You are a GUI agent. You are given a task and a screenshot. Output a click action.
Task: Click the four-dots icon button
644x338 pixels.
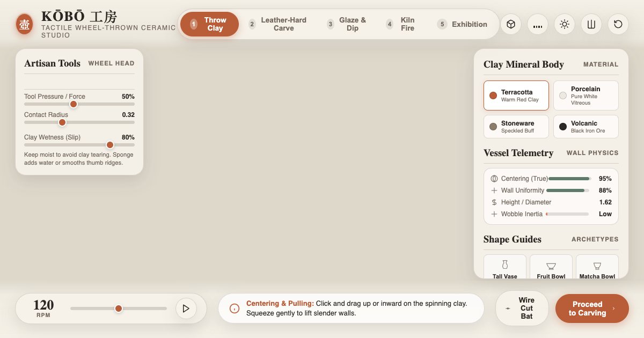[x=538, y=24]
